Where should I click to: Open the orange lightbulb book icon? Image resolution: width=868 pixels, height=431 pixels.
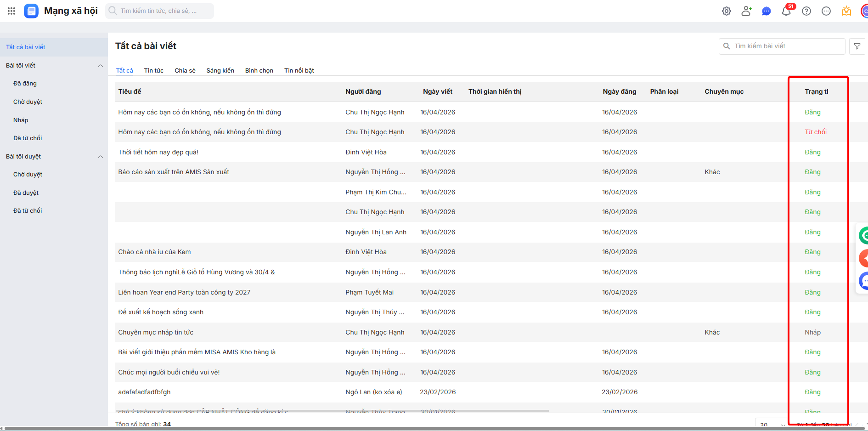click(x=846, y=11)
